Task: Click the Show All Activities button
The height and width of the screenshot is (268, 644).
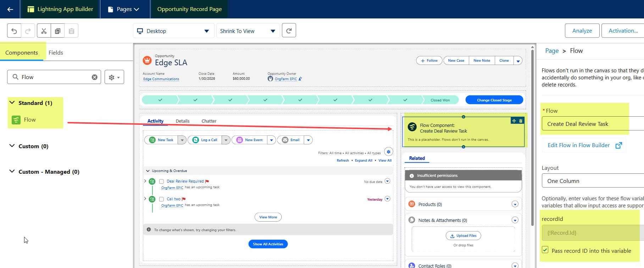Action: point(268,244)
